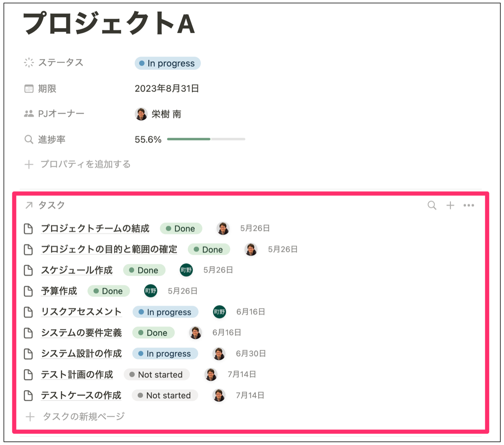504x445 pixels.
Task: Open the In progress status dropdown for ステータス
Action: tap(168, 63)
